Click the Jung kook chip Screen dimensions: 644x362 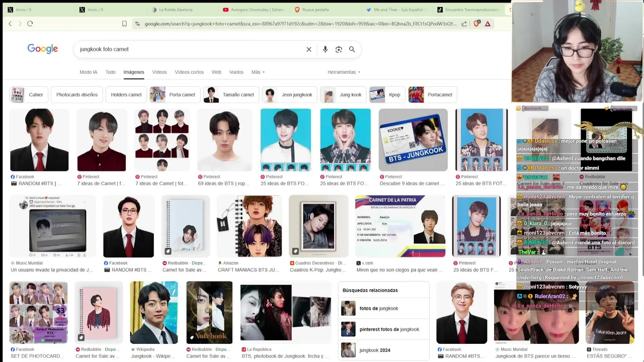343,95
